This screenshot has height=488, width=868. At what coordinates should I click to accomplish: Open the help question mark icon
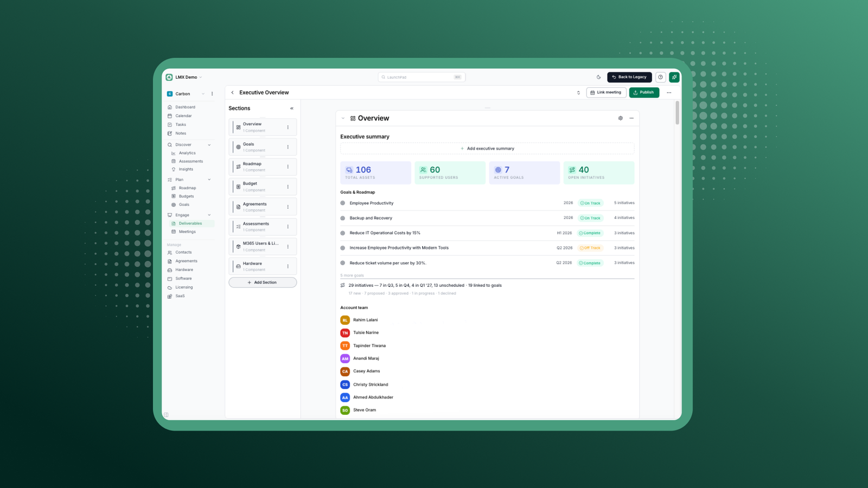click(x=660, y=77)
